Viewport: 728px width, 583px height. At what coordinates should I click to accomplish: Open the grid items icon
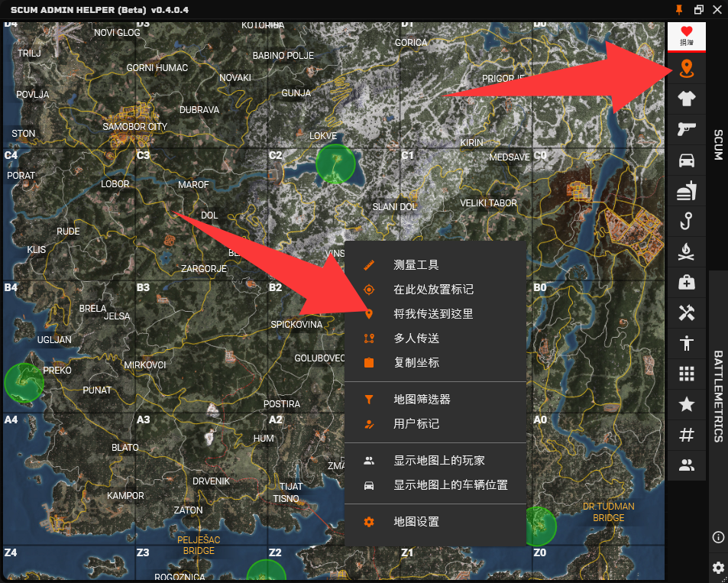coord(686,374)
